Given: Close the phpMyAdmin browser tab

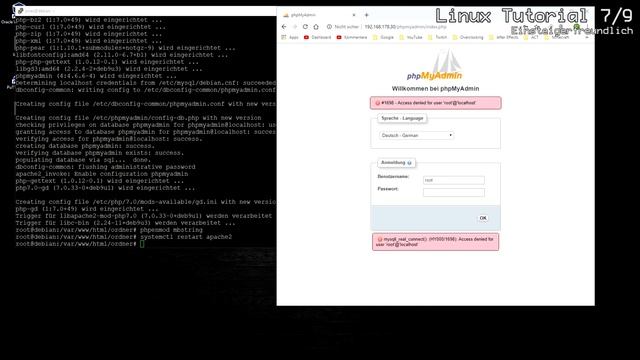Looking at the screenshot, I should [354, 15].
